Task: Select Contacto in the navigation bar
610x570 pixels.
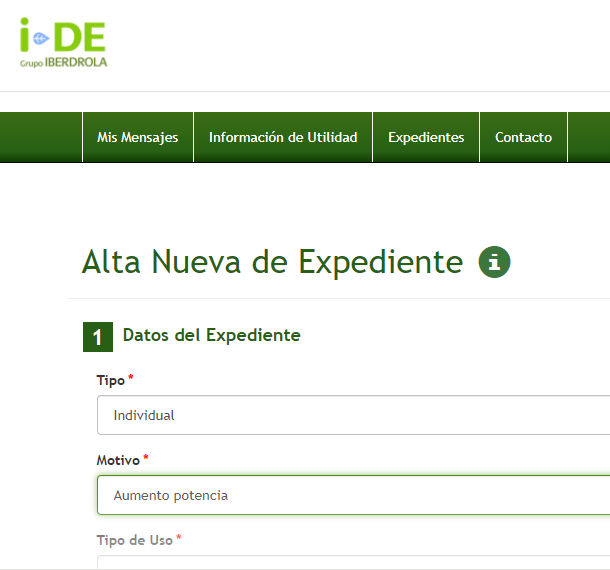Action: point(523,138)
